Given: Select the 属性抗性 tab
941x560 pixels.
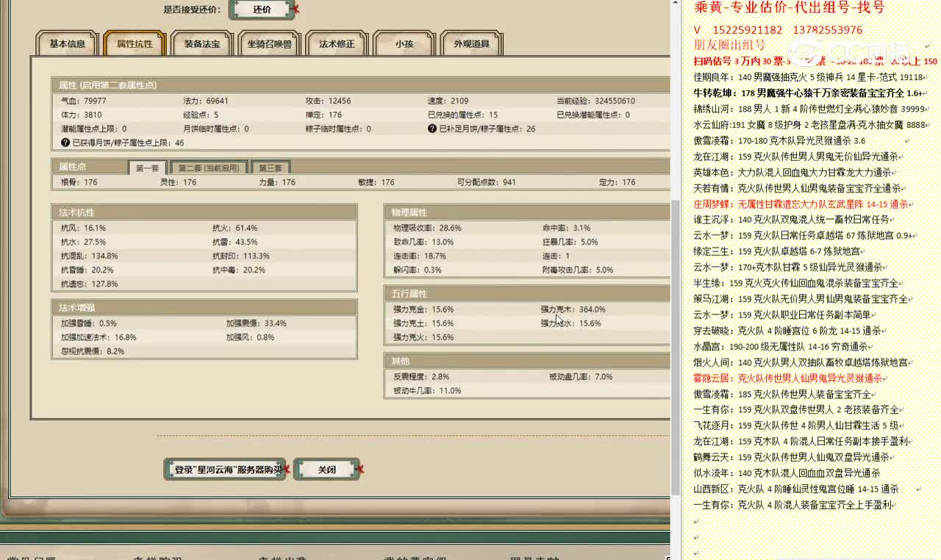Looking at the screenshot, I should 135,43.
